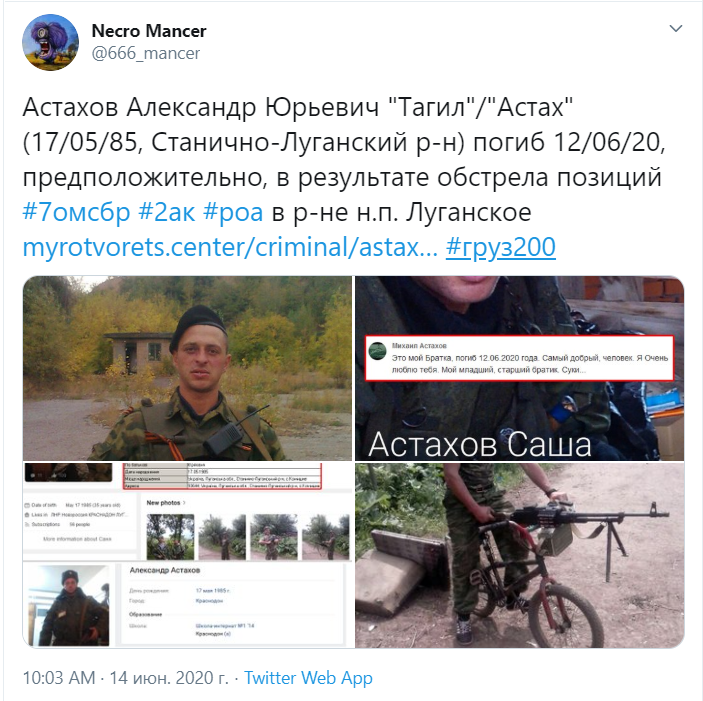The image size is (703, 701).
Task: Open the #2ак hashtag
Action: [167, 212]
